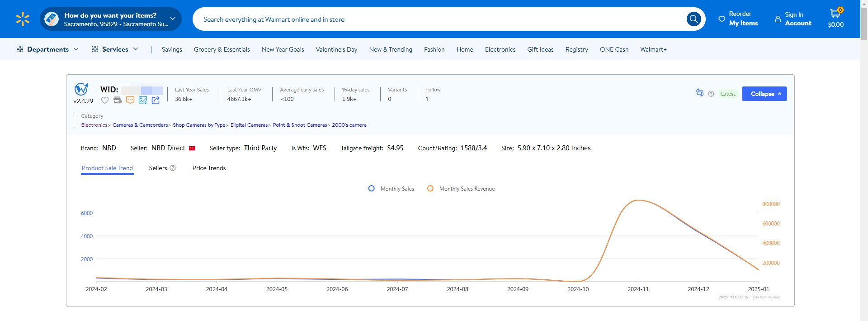
Task: Click the delivery pickup badge icon
Action: (52, 19)
